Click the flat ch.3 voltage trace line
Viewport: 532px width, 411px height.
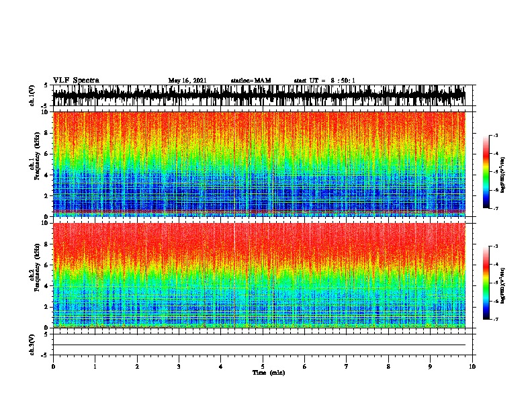[259, 345]
